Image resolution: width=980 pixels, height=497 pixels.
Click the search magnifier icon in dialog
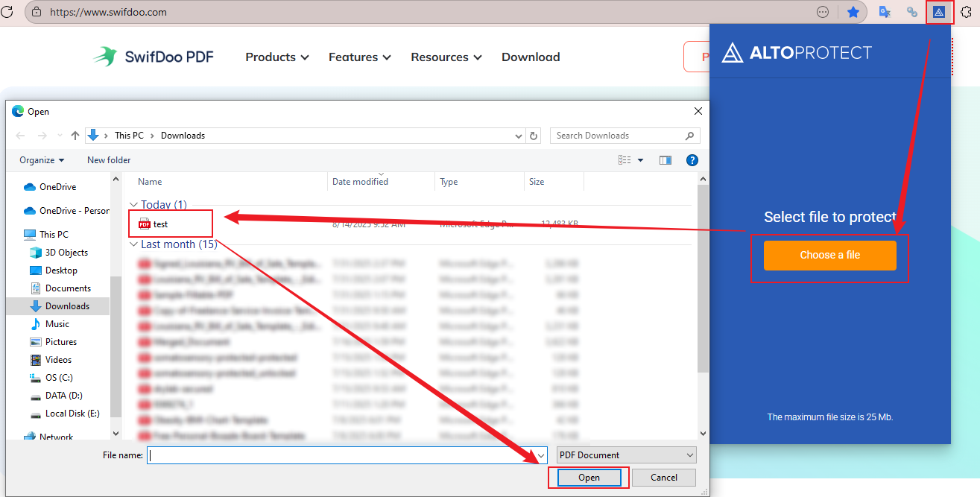point(689,136)
